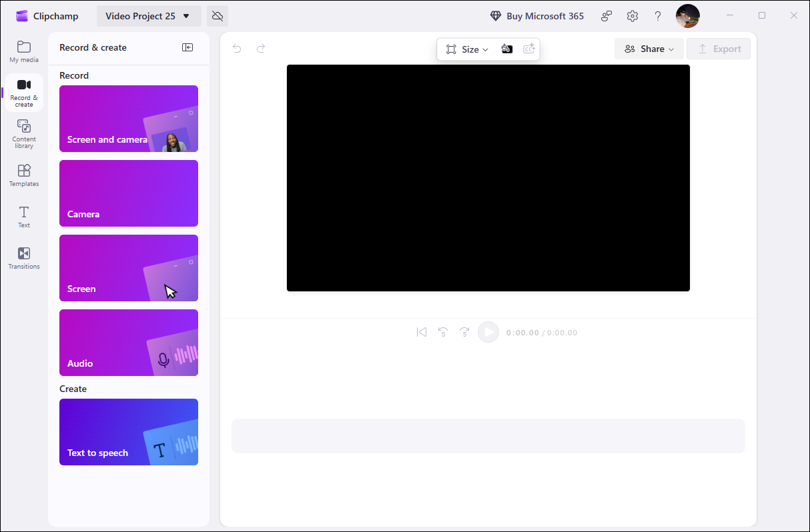Click the Record section heading
This screenshot has height=532, width=810.
click(74, 75)
